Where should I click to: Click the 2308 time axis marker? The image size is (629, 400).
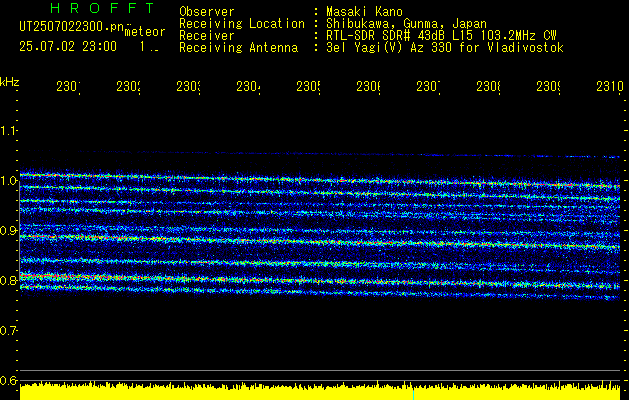click(x=488, y=86)
